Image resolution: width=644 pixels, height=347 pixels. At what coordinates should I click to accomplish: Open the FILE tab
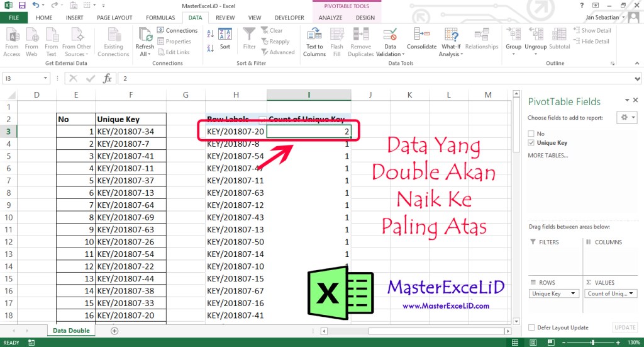(x=14, y=18)
